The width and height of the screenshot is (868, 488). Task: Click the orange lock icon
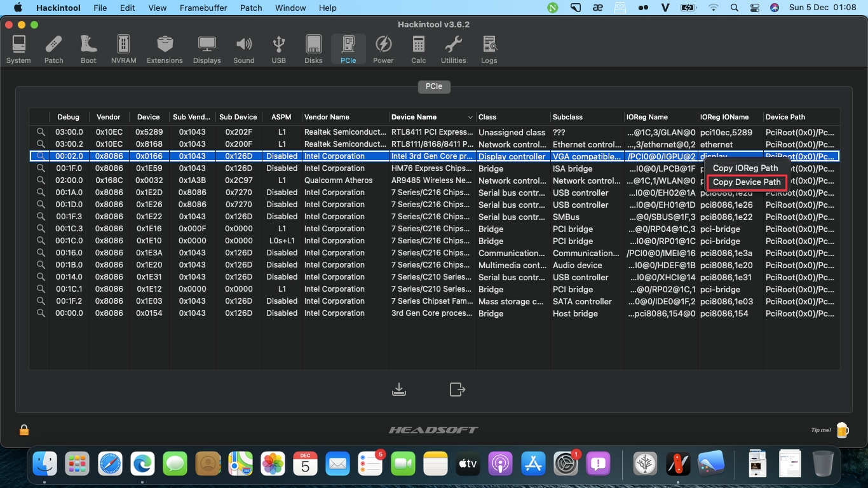coord(24,430)
